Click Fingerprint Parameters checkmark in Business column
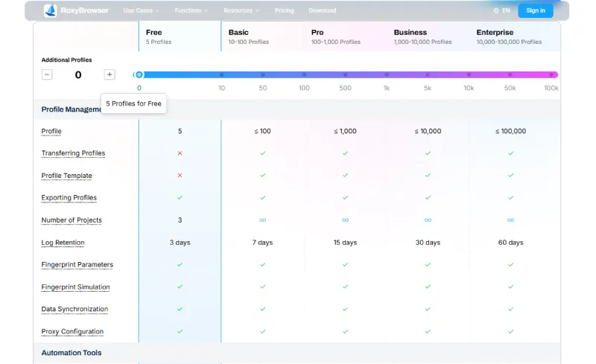Viewport: 596px width, 364px height. pos(428,264)
